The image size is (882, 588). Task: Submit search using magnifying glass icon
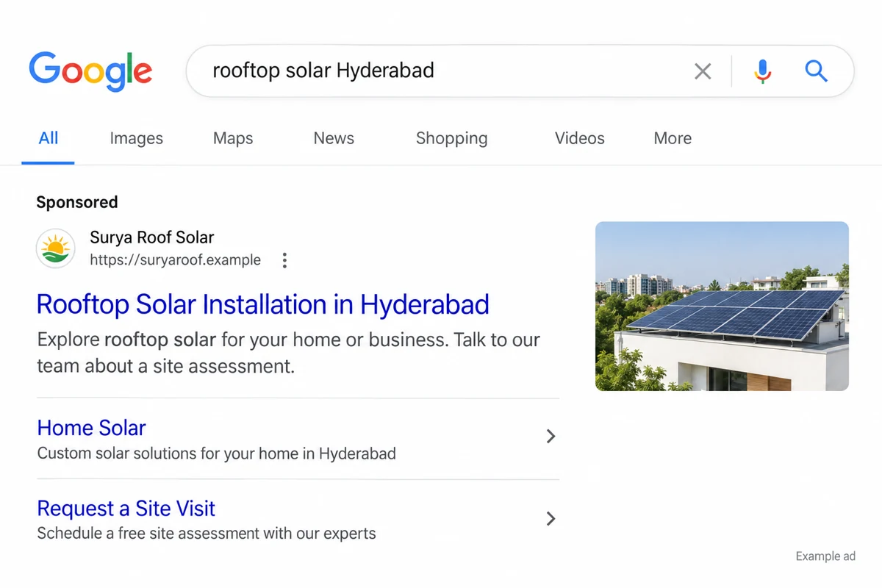(x=816, y=71)
